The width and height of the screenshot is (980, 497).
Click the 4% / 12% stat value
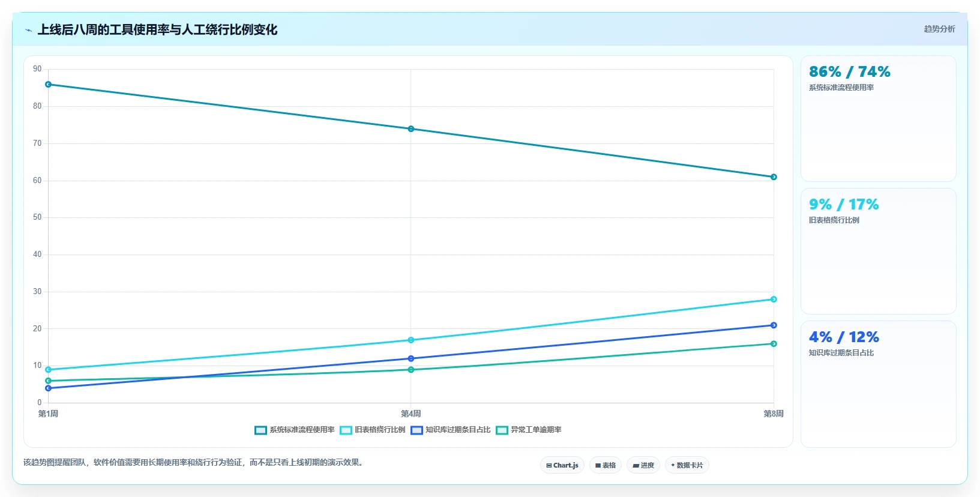pyautogui.click(x=844, y=337)
